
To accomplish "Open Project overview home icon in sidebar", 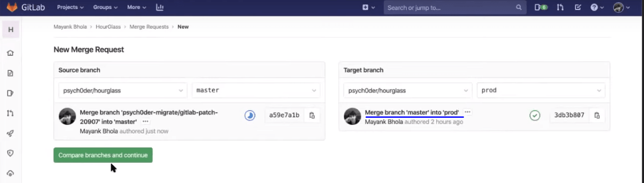I will pos(10,53).
